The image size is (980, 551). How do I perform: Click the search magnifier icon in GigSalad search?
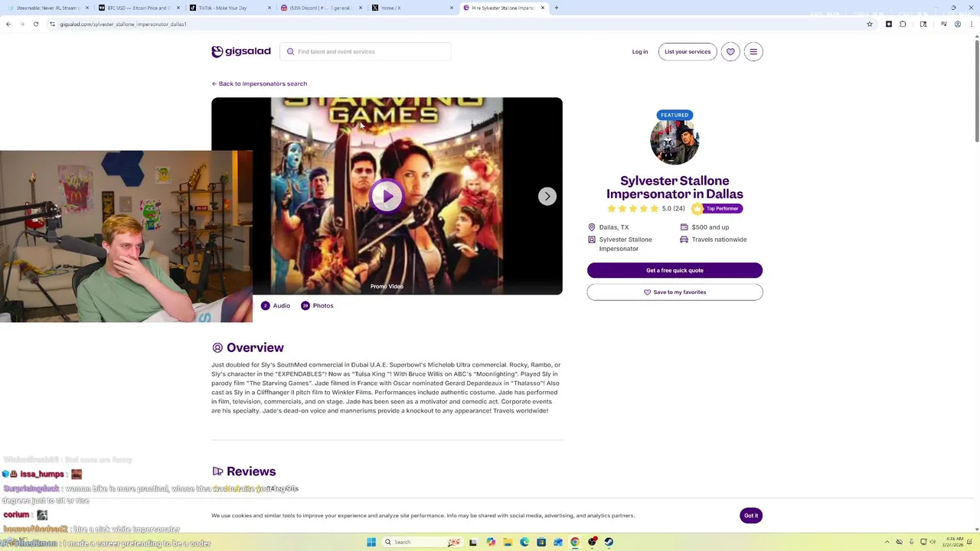[x=290, y=51]
